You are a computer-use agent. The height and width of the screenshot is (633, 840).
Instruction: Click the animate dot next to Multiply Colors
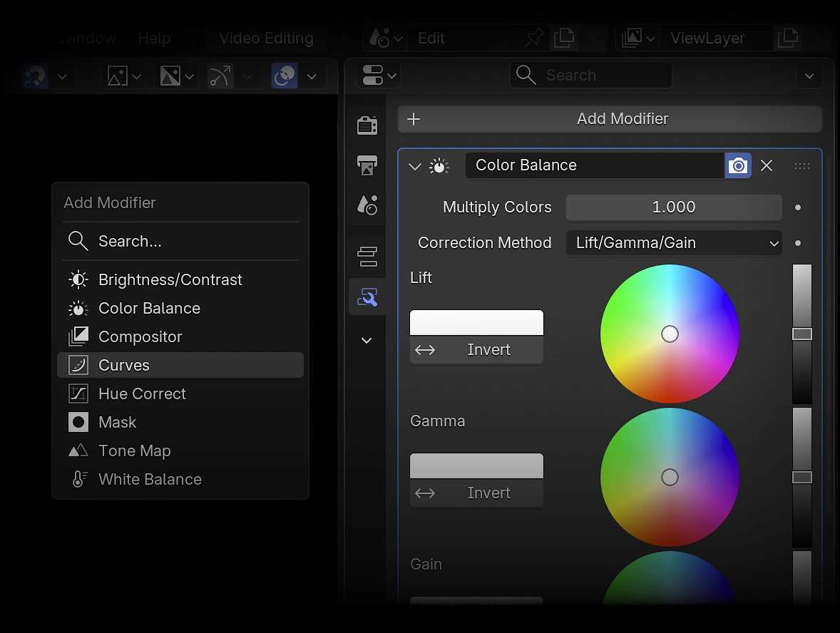pos(798,207)
